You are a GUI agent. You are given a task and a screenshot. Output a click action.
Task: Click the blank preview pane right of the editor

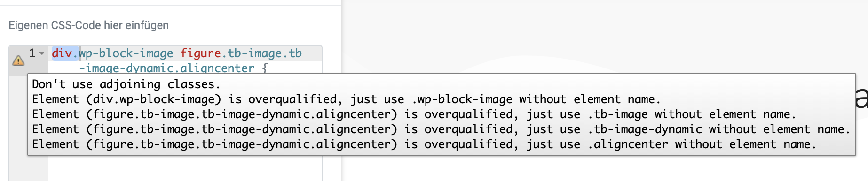point(602,38)
